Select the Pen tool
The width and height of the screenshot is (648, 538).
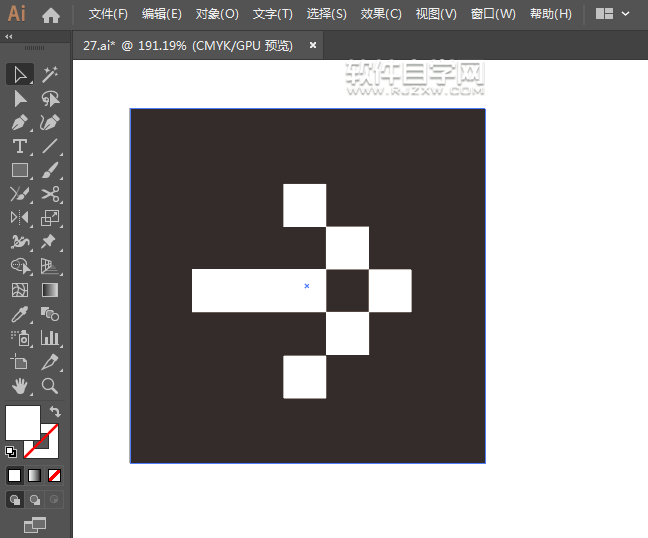click(20, 123)
